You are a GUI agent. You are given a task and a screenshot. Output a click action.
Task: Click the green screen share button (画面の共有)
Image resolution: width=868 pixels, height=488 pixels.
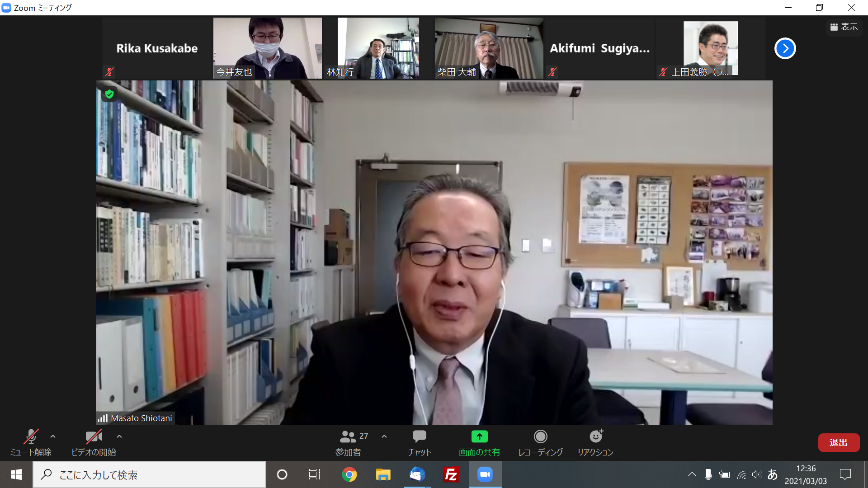(x=479, y=443)
